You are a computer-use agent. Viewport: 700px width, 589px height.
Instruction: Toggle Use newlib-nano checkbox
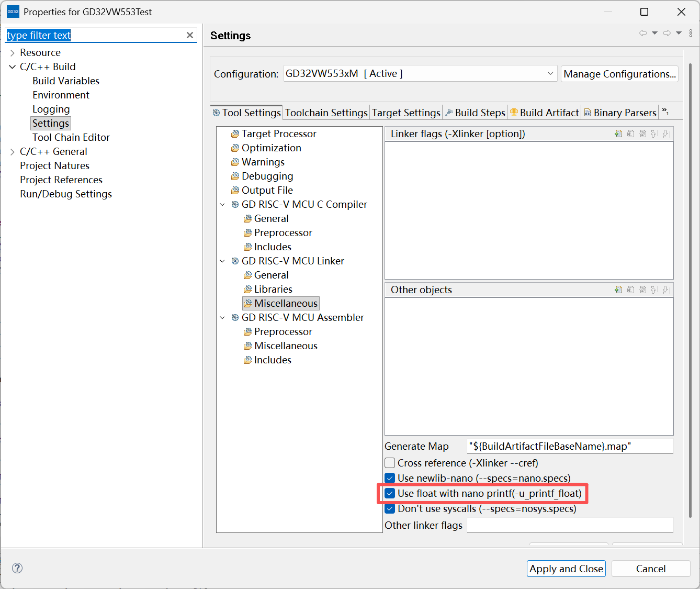pos(390,478)
